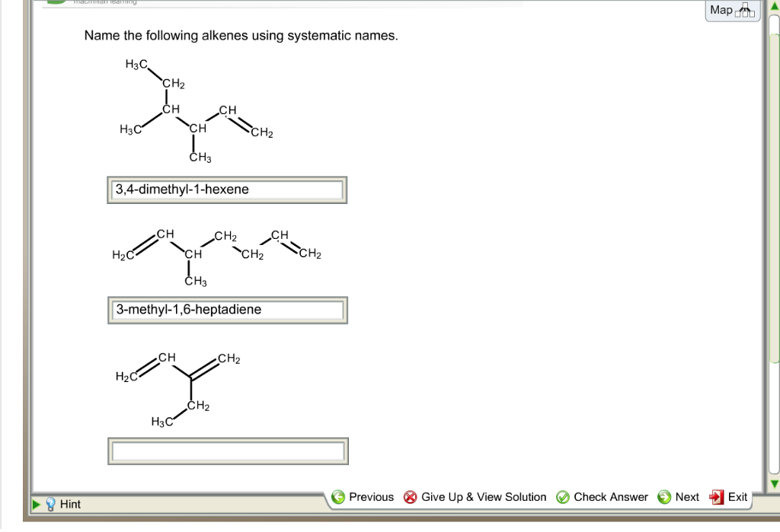Click the red Exit door icon
The image size is (780, 532).
[714, 497]
